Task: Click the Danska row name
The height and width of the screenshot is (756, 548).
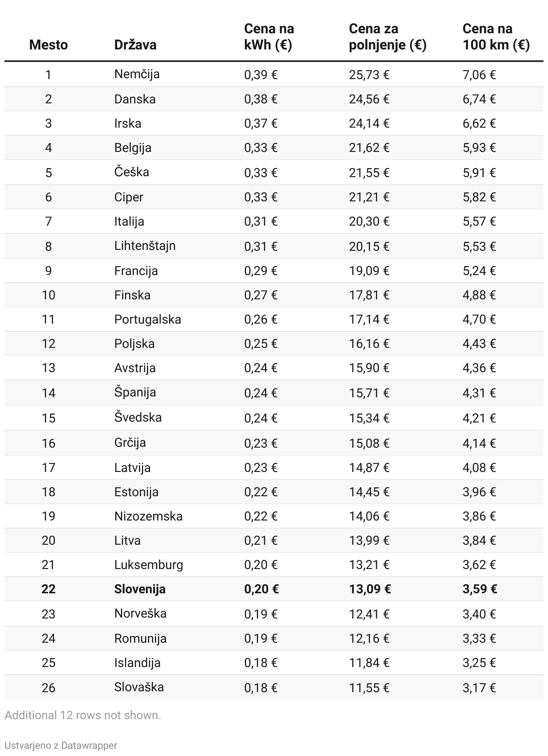Action: click(135, 99)
